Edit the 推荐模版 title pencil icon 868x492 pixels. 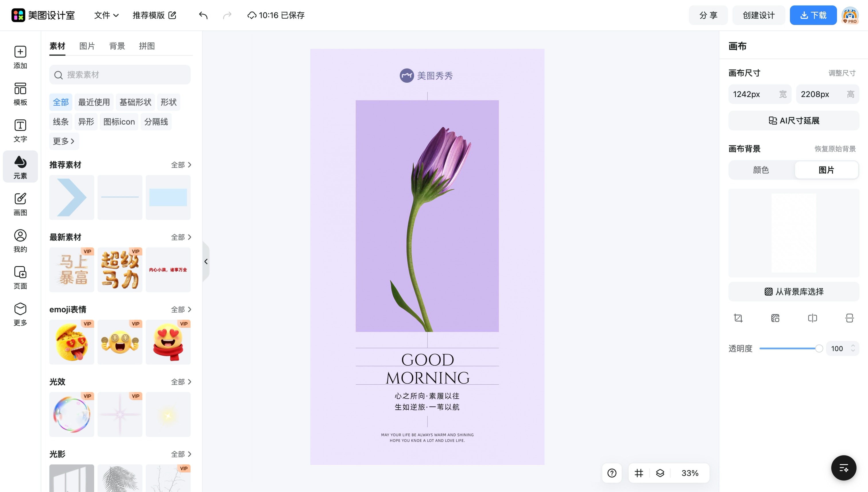click(172, 15)
